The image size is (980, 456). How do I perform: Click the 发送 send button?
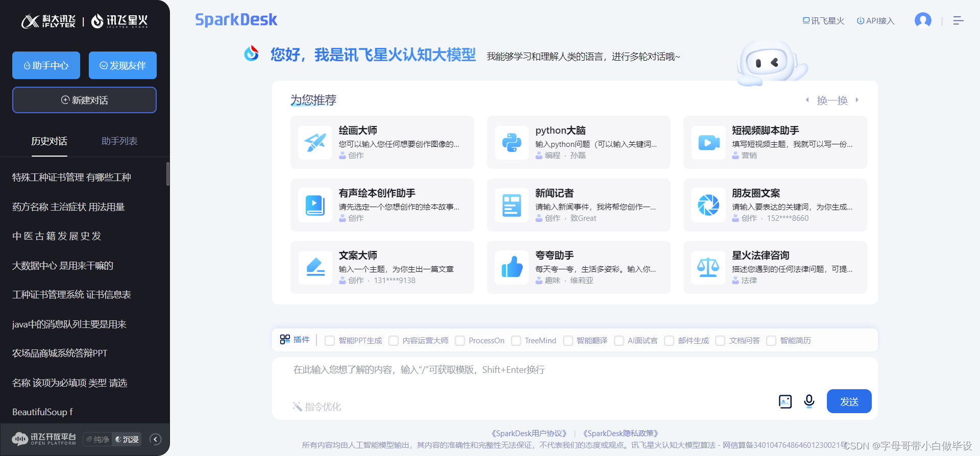(849, 401)
